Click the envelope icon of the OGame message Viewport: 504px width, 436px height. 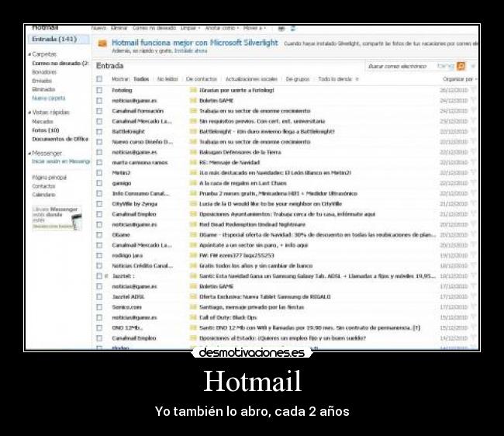pyautogui.click(x=193, y=235)
